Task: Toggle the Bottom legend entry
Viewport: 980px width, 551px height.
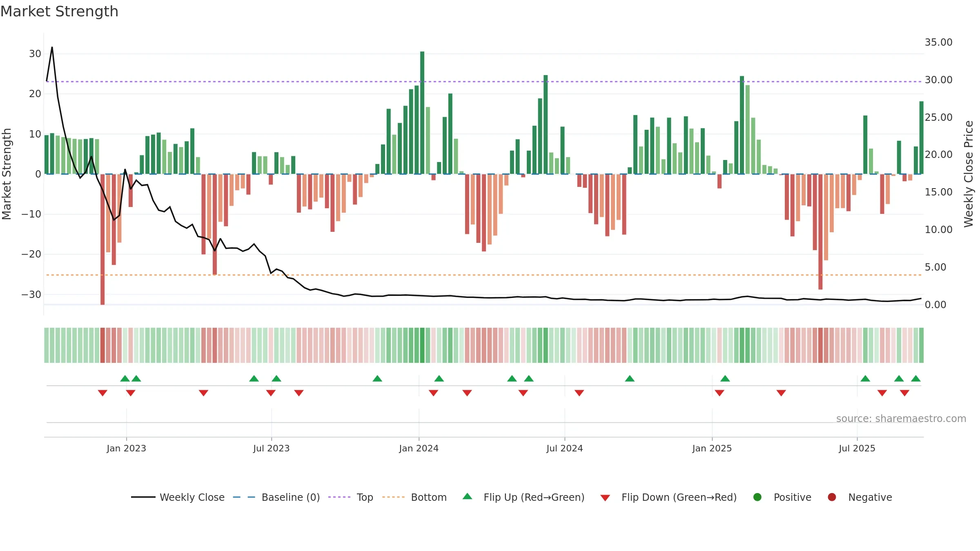Action: coord(414,497)
